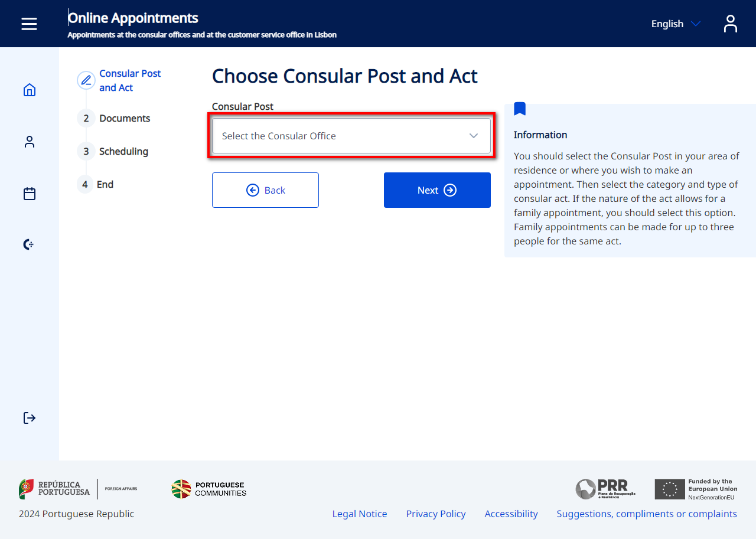Click the Back button
This screenshot has width=756, height=539.
265,190
